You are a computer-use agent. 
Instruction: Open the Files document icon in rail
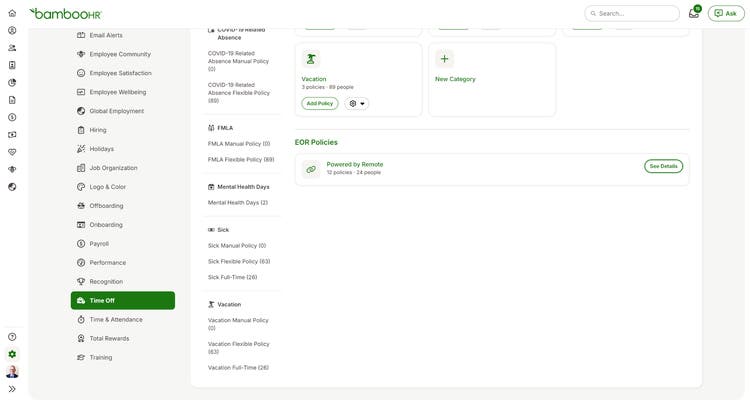point(12,100)
